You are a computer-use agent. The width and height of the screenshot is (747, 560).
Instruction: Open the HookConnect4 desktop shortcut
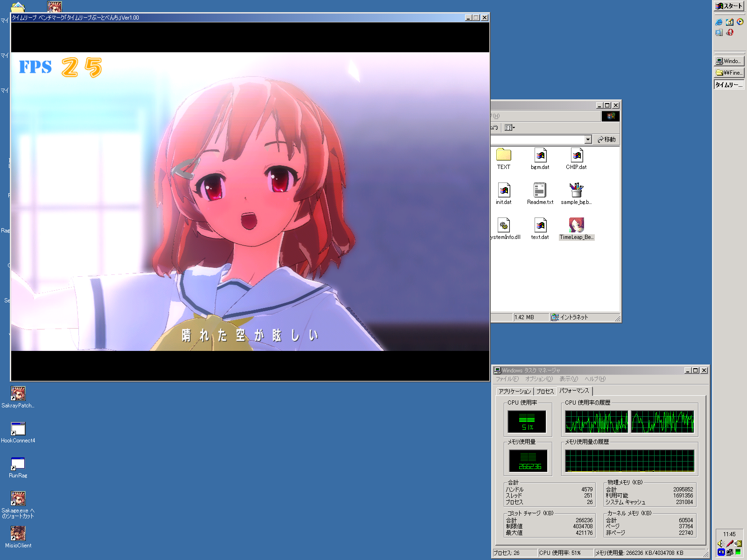click(x=18, y=429)
